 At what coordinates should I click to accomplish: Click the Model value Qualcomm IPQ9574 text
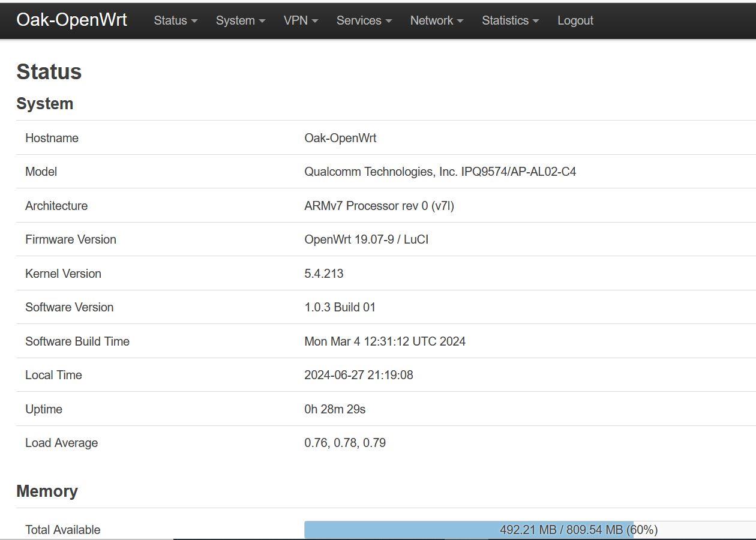(x=440, y=172)
